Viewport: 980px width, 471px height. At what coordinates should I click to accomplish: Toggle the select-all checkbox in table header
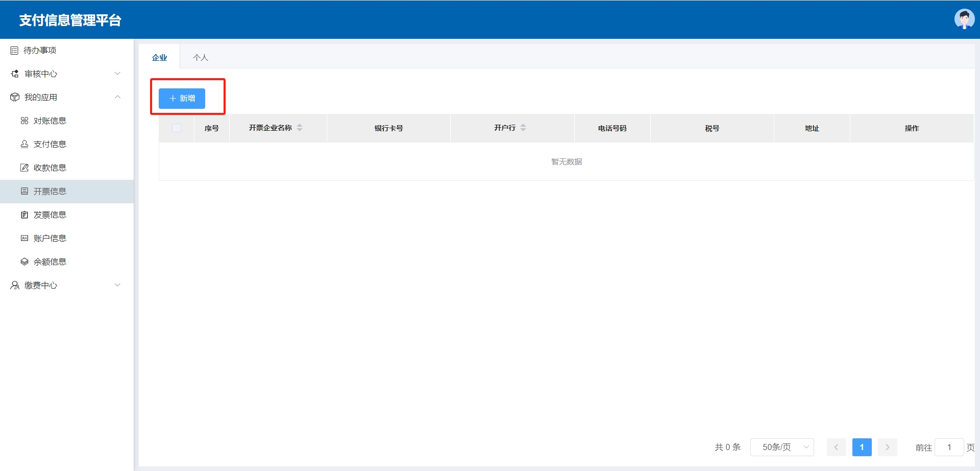(177, 128)
